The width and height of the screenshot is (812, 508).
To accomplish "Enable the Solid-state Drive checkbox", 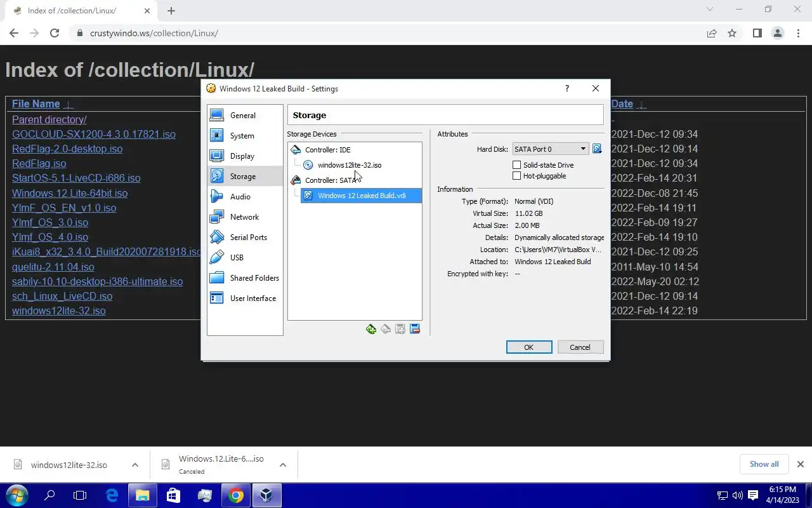I will tap(516, 165).
